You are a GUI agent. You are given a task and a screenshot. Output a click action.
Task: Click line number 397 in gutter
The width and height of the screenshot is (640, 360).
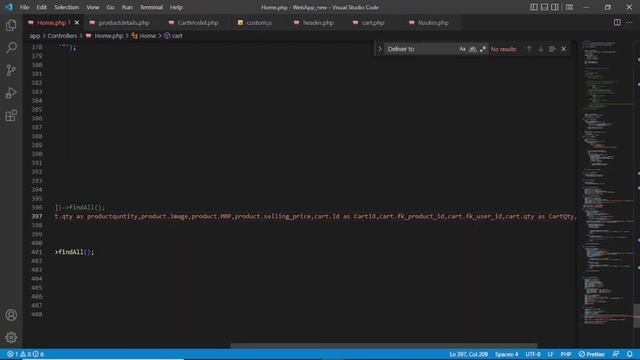tap(37, 216)
